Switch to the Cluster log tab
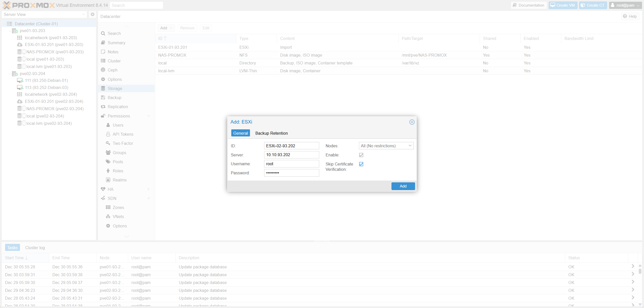644x308 pixels. pos(35,248)
